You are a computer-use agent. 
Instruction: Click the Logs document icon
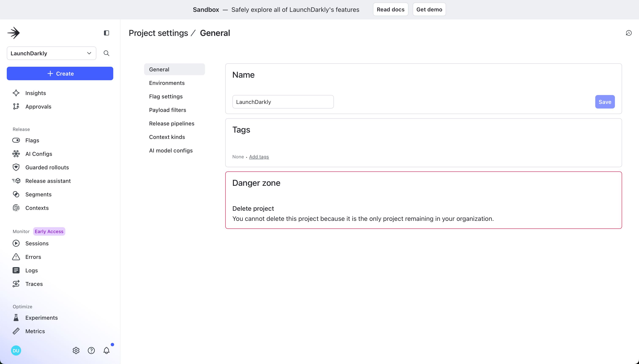16,270
